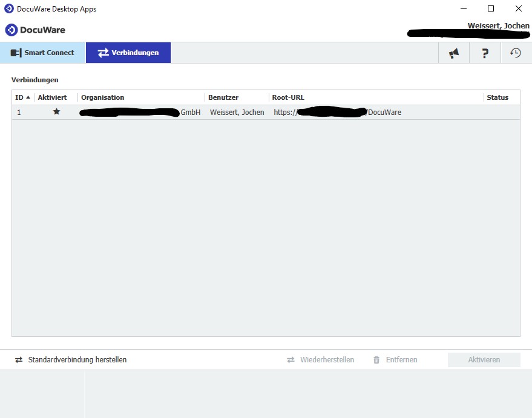Click Standardverbindung herstellen button

(x=71, y=360)
